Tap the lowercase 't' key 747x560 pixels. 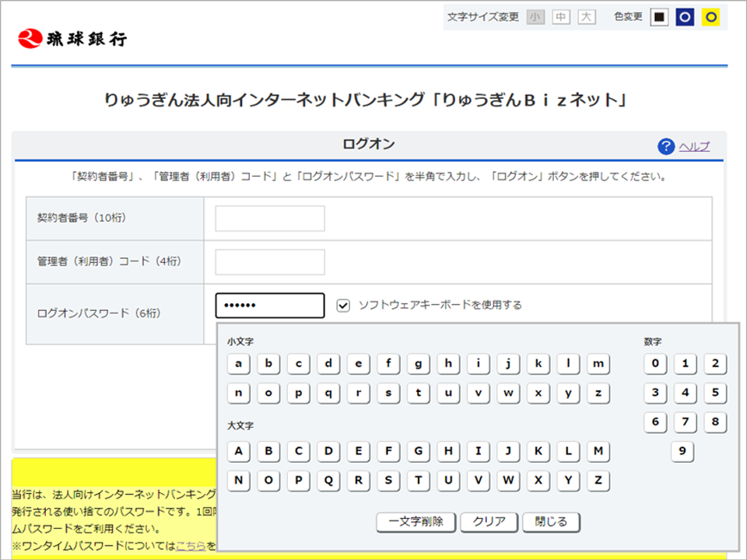[419, 394]
